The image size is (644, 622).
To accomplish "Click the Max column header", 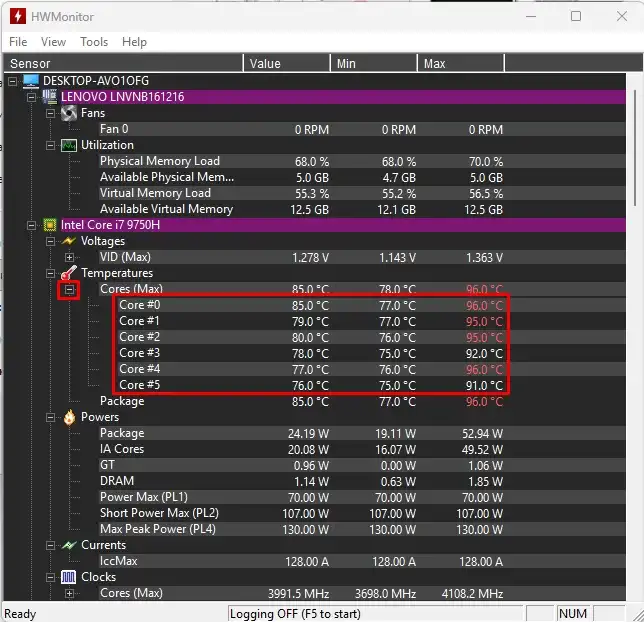I will [461, 64].
